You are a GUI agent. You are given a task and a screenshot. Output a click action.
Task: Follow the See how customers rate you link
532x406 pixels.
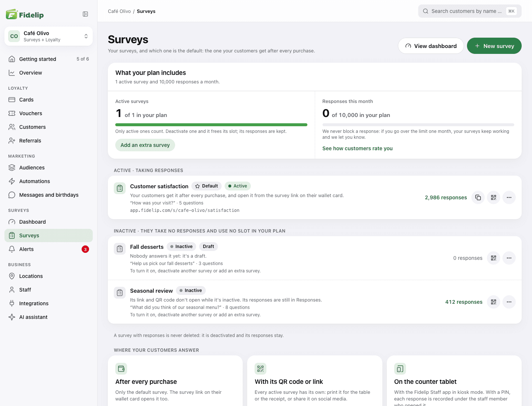357,148
